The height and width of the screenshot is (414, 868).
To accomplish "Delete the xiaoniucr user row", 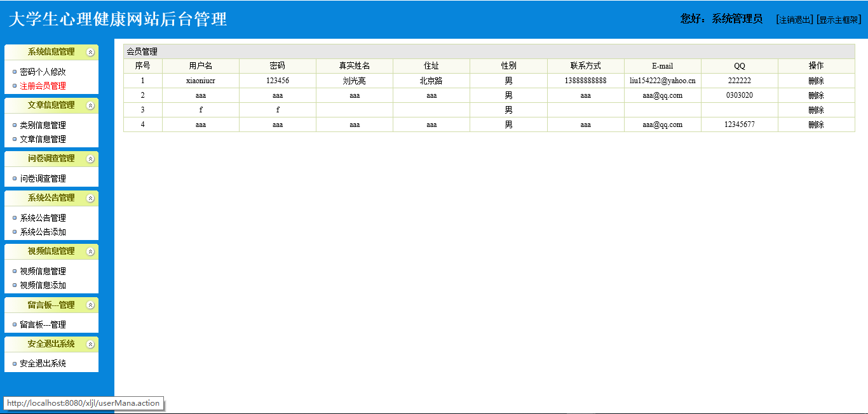I will (816, 81).
